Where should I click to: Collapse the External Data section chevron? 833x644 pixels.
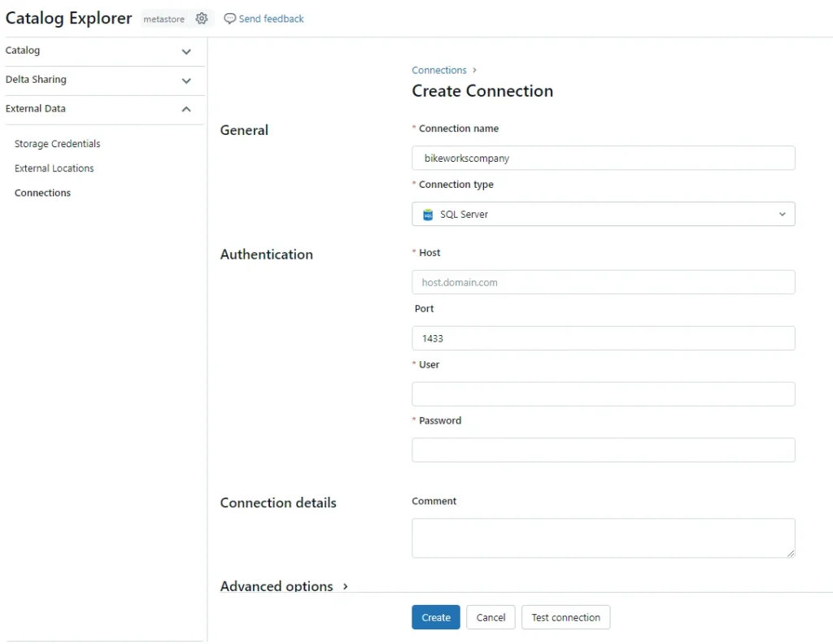click(186, 110)
